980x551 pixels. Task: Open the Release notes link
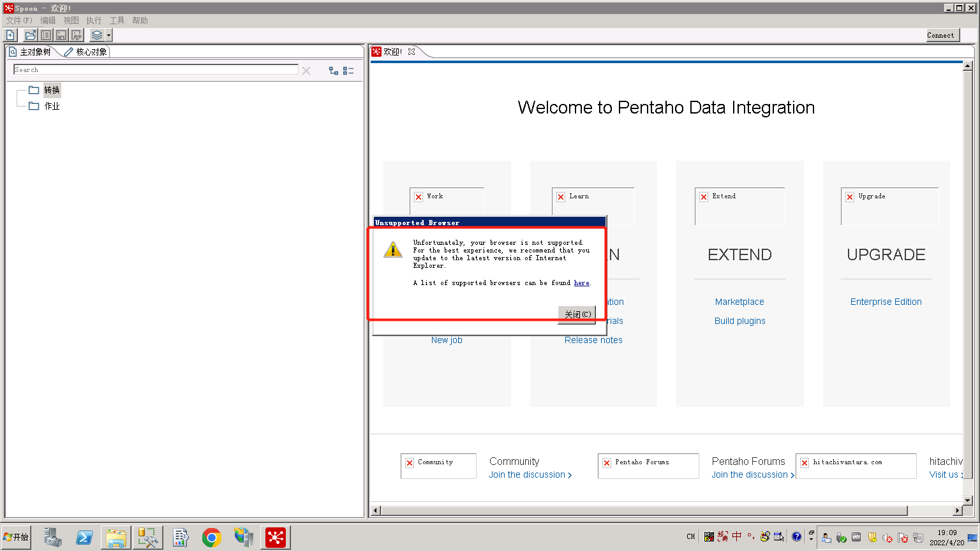[593, 340]
